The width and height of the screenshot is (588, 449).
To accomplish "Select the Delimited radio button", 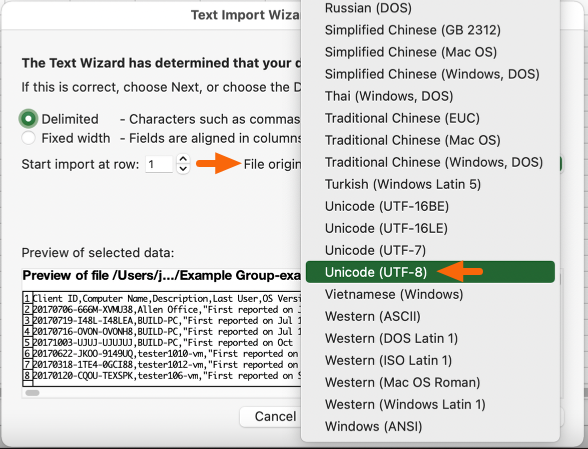I will coord(28,119).
